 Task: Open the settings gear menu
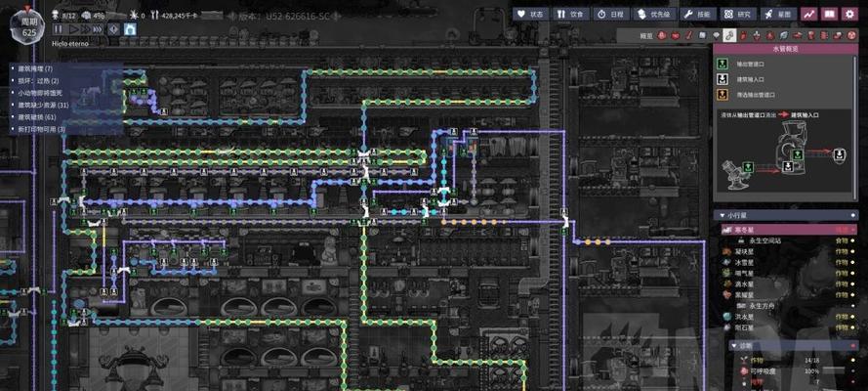click(848, 15)
